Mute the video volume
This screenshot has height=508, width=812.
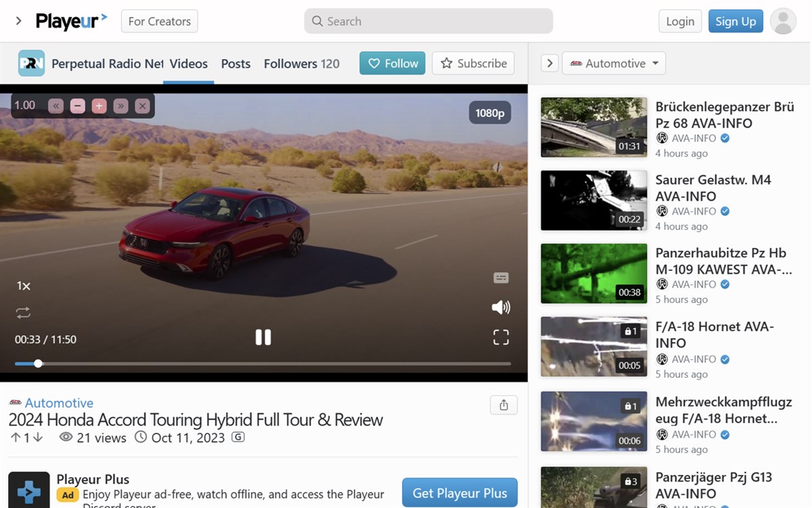(501, 308)
